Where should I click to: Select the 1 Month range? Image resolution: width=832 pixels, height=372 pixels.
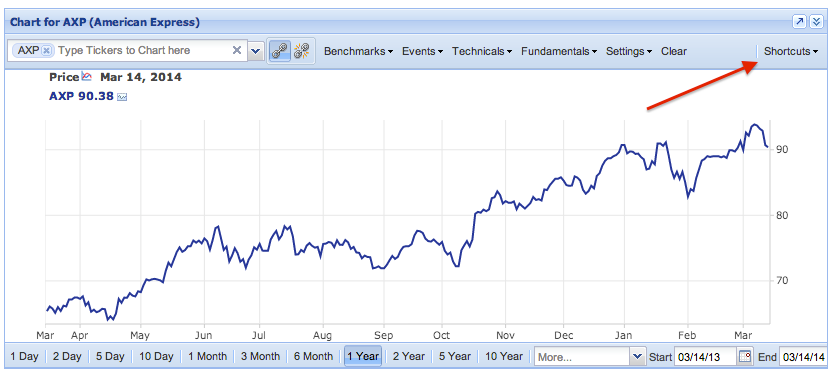pyautogui.click(x=207, y=357)
